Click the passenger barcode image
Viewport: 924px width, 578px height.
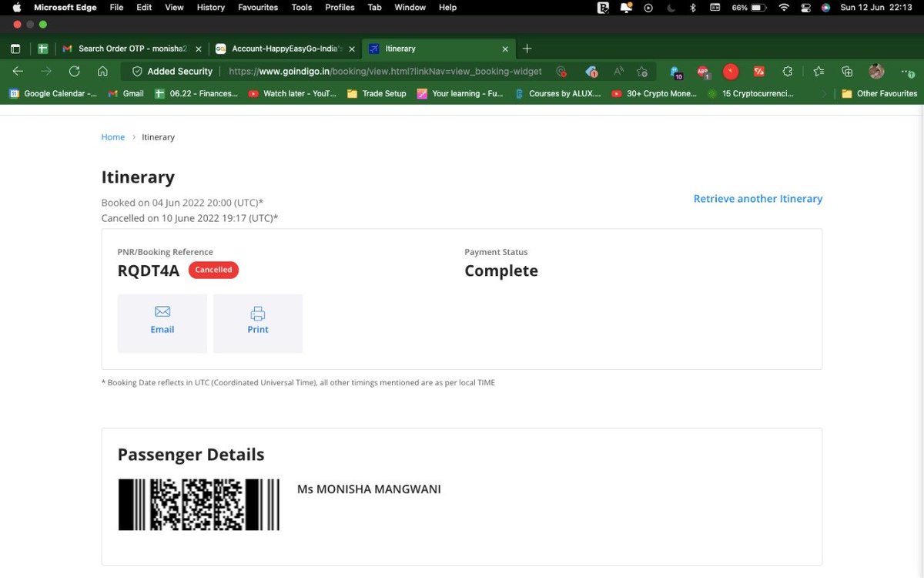[199, 505]
